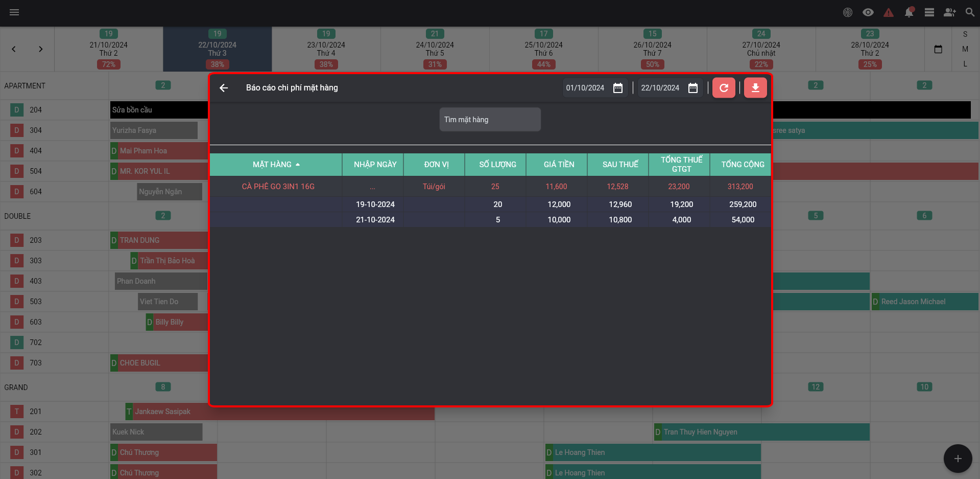Viewport: 980px width, 479px height.
Task: Click the fingerprint icon in top bar
Action: 848,12
